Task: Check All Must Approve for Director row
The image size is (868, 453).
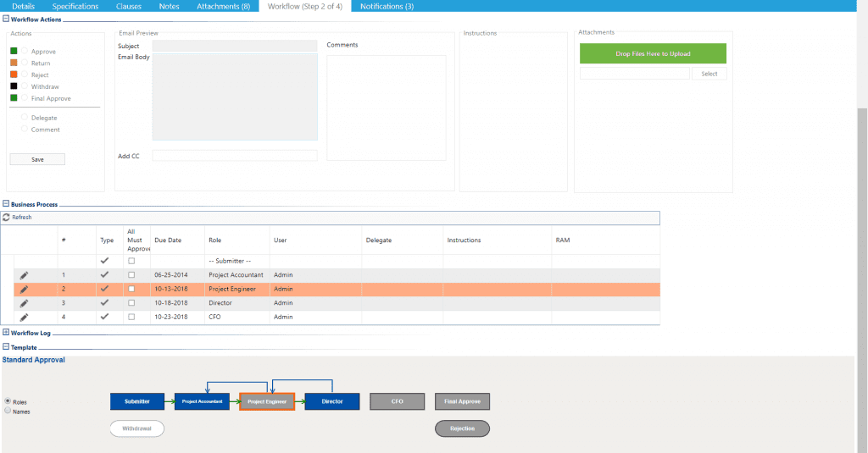Action: (131, 303)
